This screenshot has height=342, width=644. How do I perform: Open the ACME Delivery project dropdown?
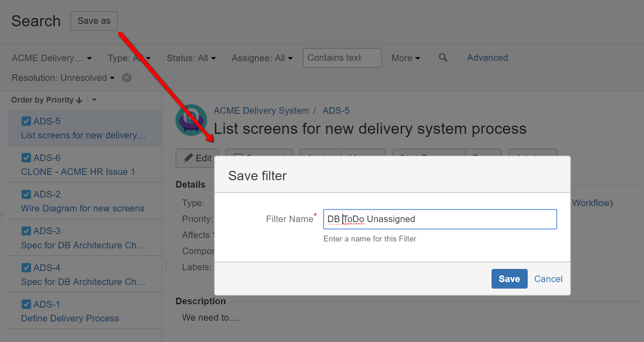52,58
